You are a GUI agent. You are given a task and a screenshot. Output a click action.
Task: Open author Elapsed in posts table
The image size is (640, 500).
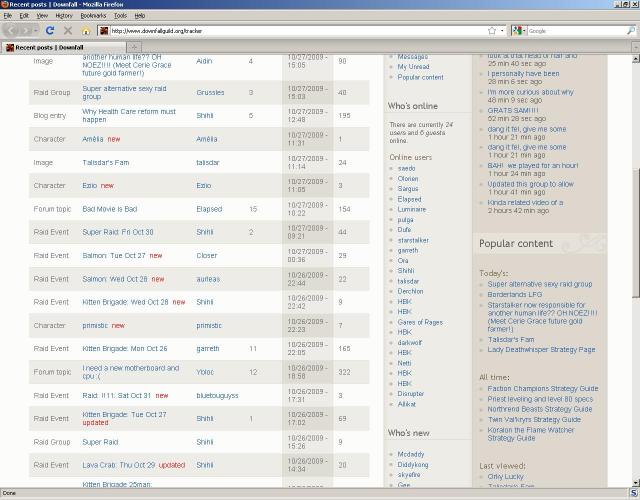[x=209, y=209]
